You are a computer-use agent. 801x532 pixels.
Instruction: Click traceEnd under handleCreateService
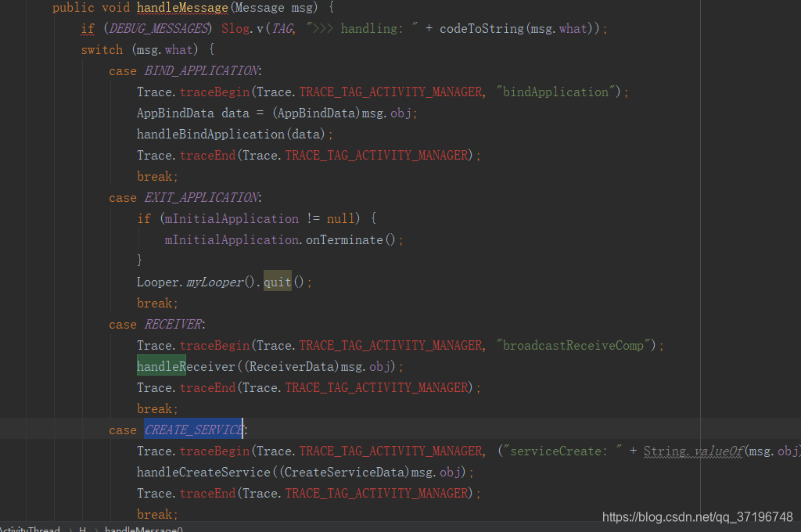point(207,493)
